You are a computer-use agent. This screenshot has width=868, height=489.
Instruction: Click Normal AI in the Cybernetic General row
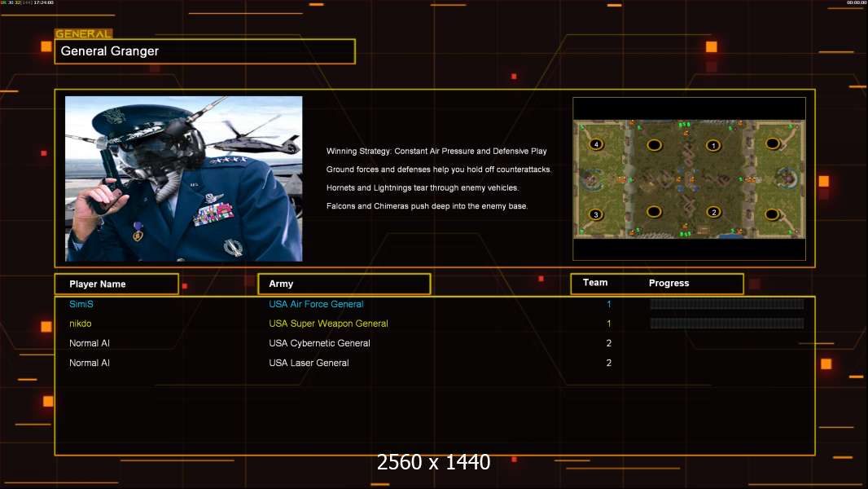coord(90,343)
